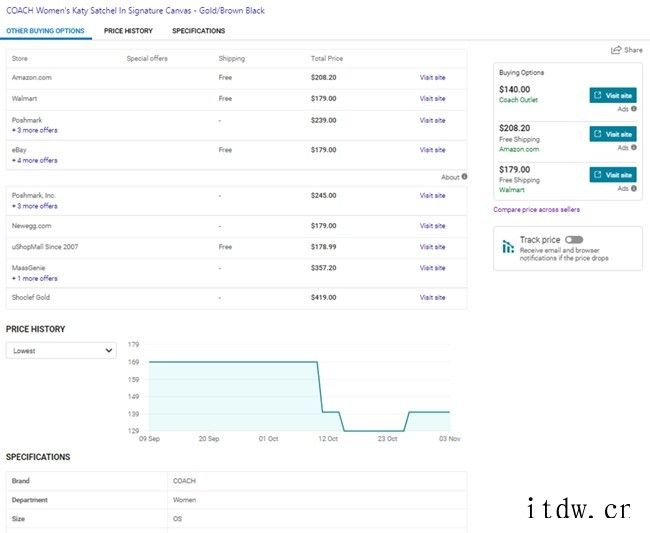Click Visit site in MassGenie row

tap(432, 268)
